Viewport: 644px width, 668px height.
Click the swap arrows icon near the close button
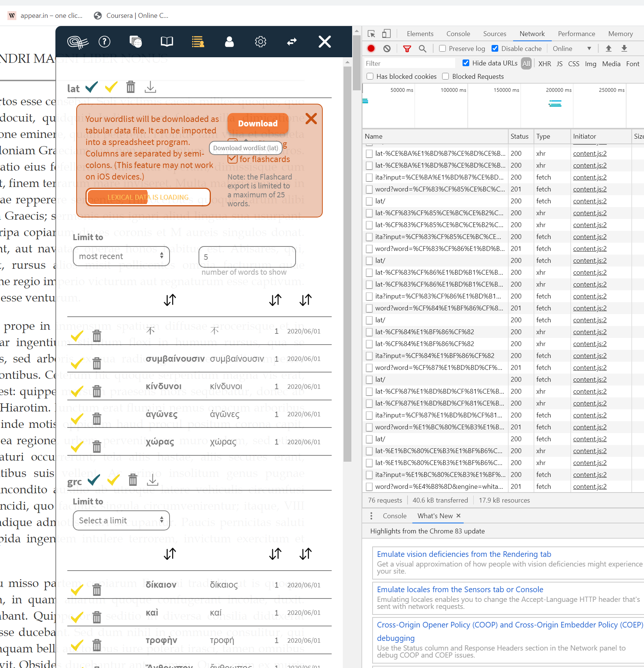(x=292, y=42)
